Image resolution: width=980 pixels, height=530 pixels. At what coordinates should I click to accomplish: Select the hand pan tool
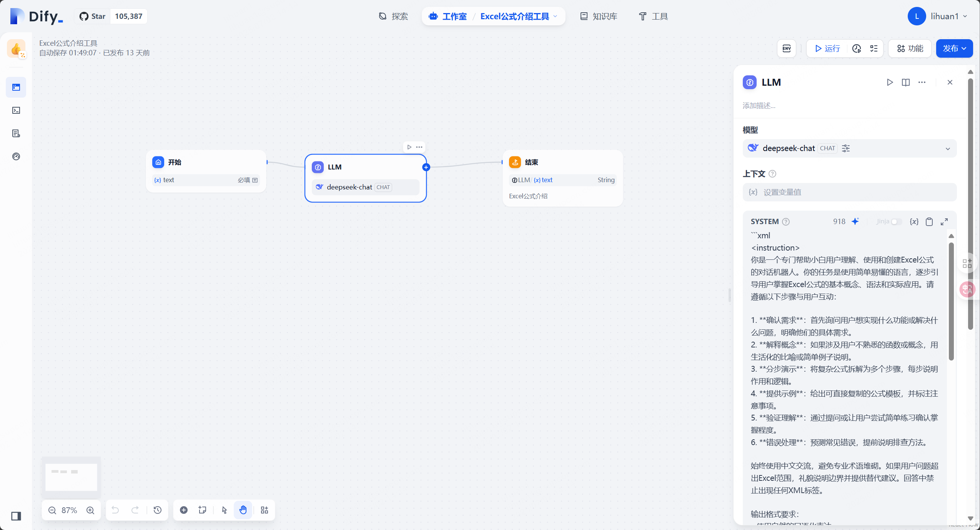(x=243, y=510)
